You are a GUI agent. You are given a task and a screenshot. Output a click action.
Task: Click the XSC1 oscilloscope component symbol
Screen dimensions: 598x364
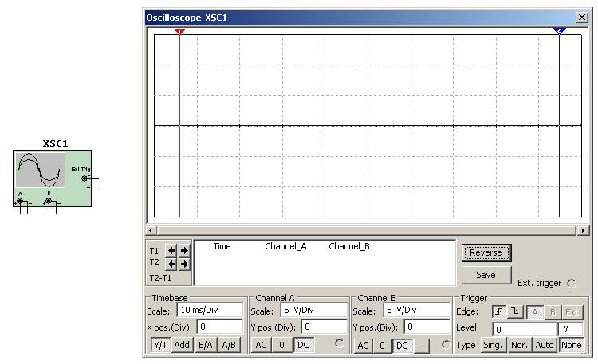[53, 178]
